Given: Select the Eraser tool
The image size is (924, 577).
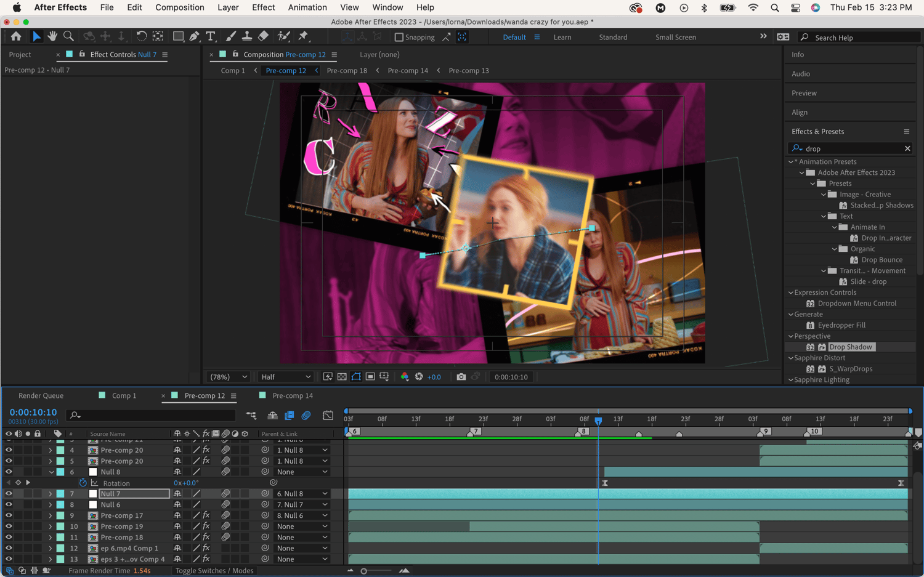Looking at the screenshot, I should coord(263,37).
